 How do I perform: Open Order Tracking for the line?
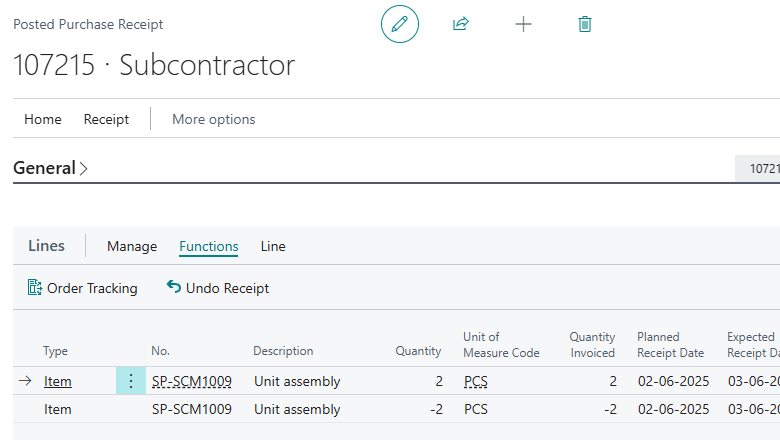pyautogui.click(x=82, y=288)
